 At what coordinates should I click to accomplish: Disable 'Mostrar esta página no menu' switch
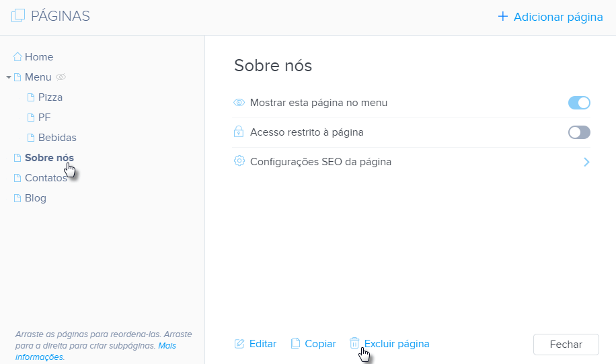pyautogui.click(x=579, y=103)
